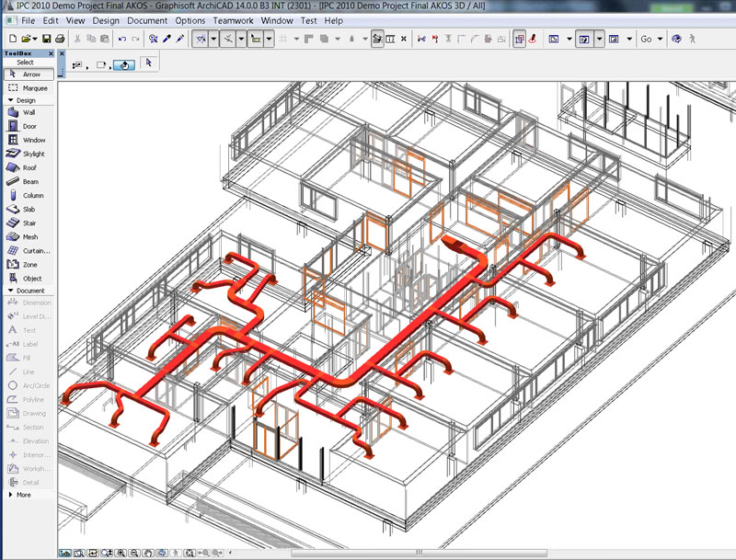Select the Roof tool
736x560 pixels.
[x=29, y=167]
